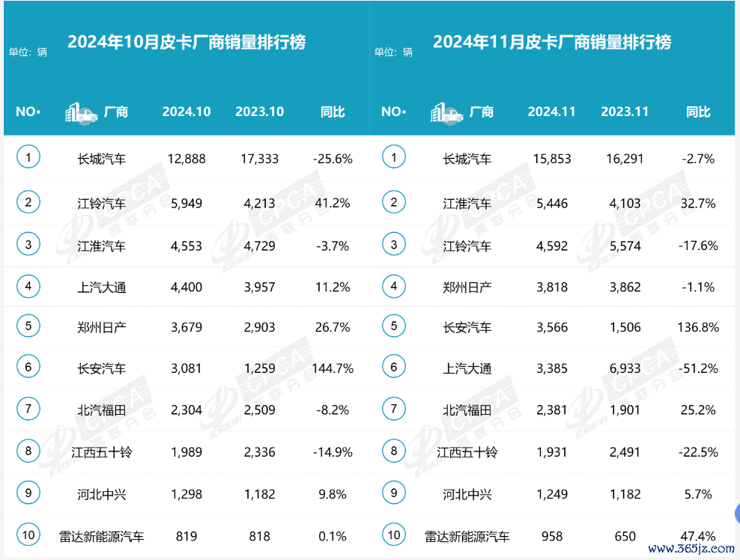740x560 pixels.
Task: Click the 2023.10 column header
Action: point(260,112)
